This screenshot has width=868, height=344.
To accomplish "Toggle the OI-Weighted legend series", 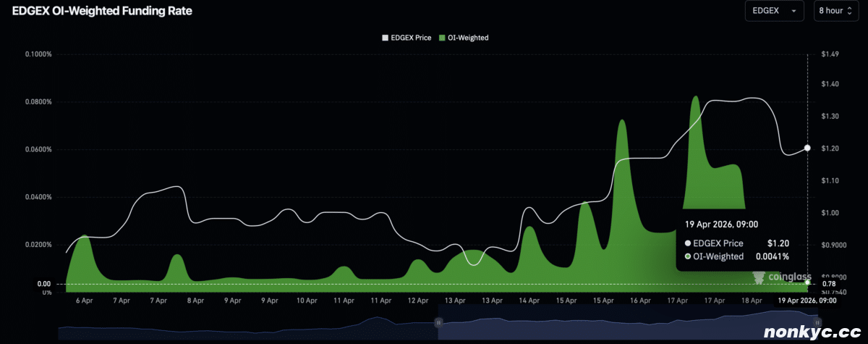I will click(x=467, y=38).
